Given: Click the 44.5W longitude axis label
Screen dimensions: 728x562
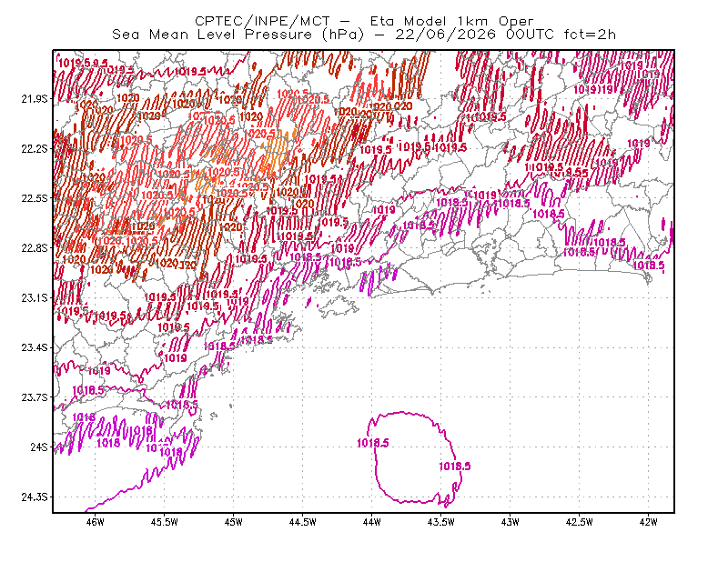Looking at the screenshot, I should (303, 522).
